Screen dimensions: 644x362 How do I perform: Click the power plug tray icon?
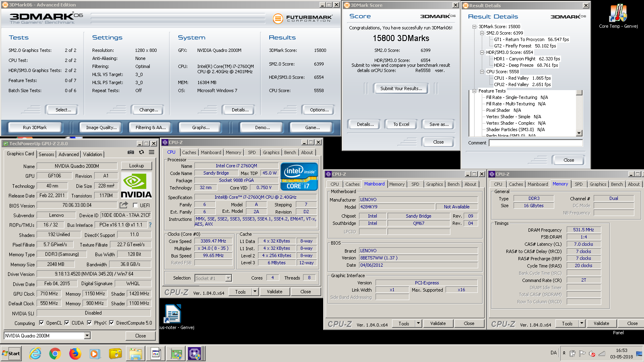pos(573,354)
